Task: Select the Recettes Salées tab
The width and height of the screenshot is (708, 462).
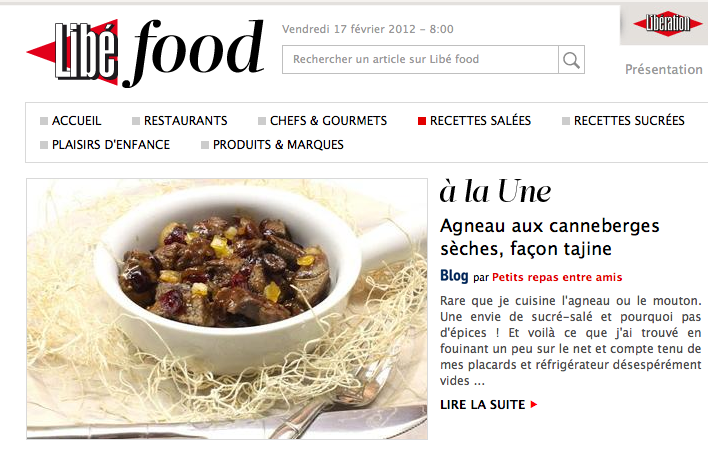Action: click(480, 121)
